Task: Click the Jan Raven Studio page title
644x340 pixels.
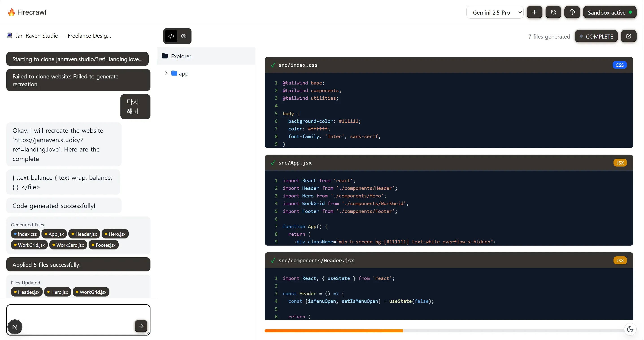Action: click(63, 36)
